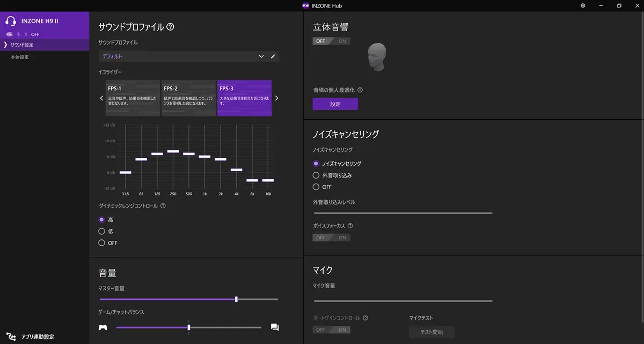Click the 31.5 Hz equalizer band handle
Viewport: 644px width, 344px height.
pos(125,172)
